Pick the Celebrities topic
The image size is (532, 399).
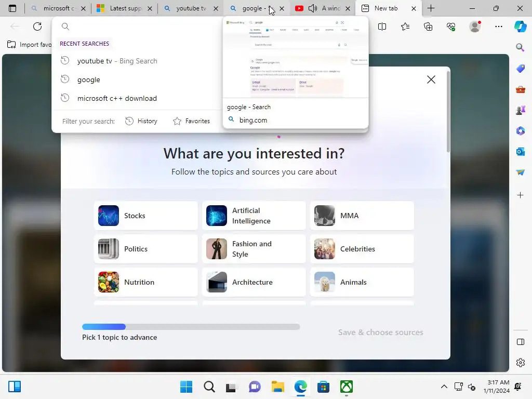(x=362, y=249)
